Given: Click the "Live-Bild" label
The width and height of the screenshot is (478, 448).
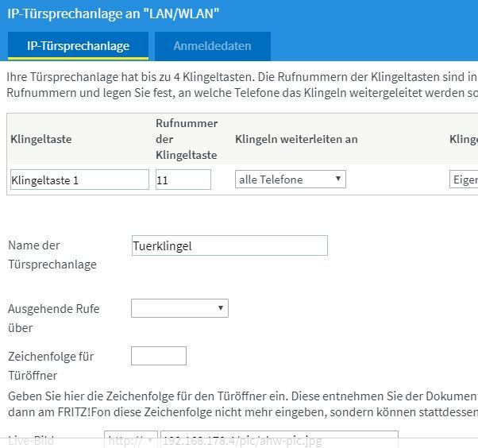Looking at the screenshot, I should [x=31, y=440].
